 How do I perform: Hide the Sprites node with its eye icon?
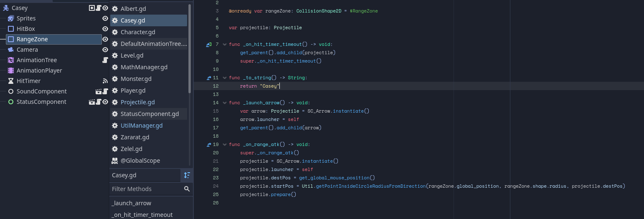[x=105, y=18]
